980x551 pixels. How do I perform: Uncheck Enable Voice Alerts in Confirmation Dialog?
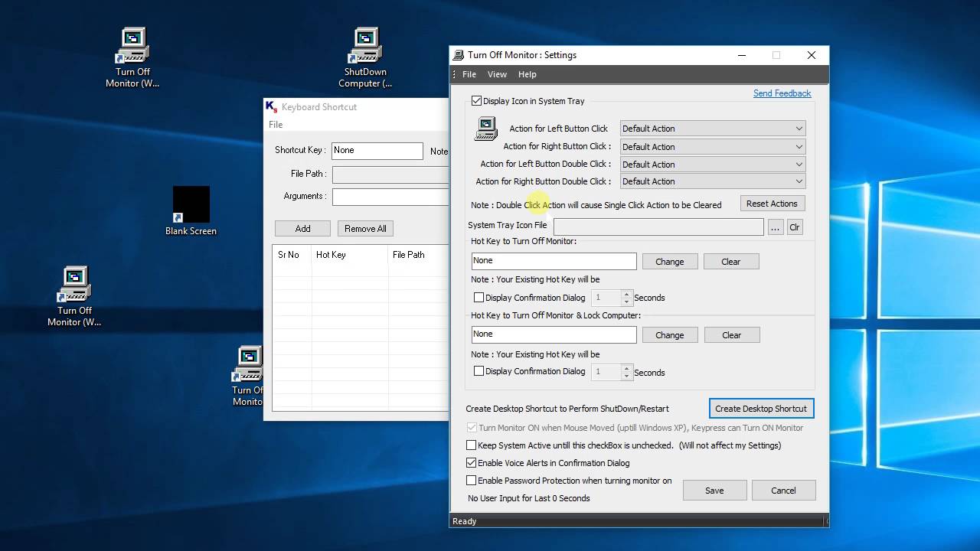click(472, 463)
